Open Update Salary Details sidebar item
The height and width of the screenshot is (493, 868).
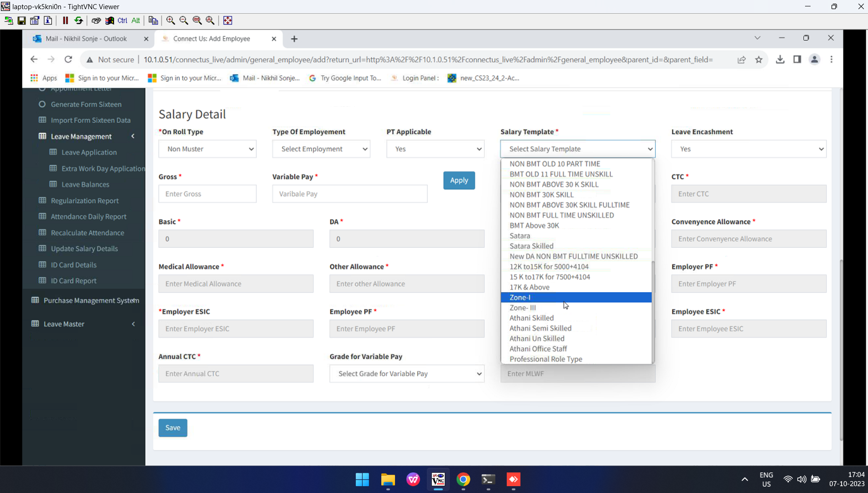point(84,249)
